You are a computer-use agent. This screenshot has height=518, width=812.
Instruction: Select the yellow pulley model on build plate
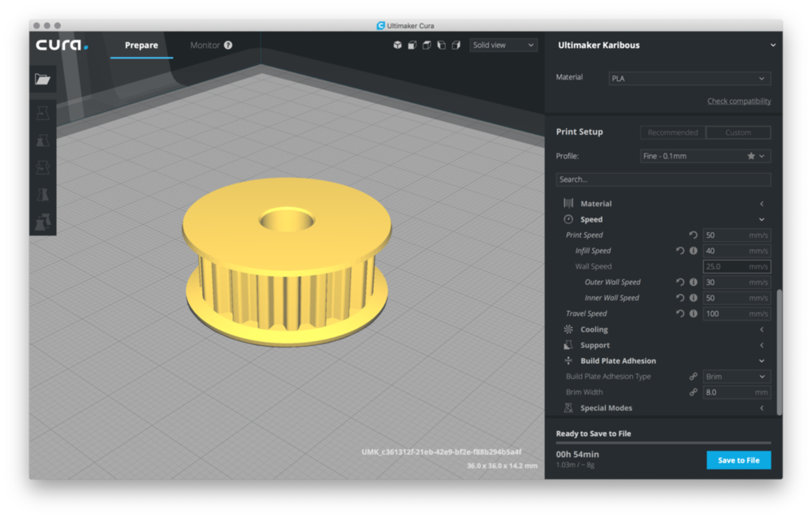coord(287,261)
